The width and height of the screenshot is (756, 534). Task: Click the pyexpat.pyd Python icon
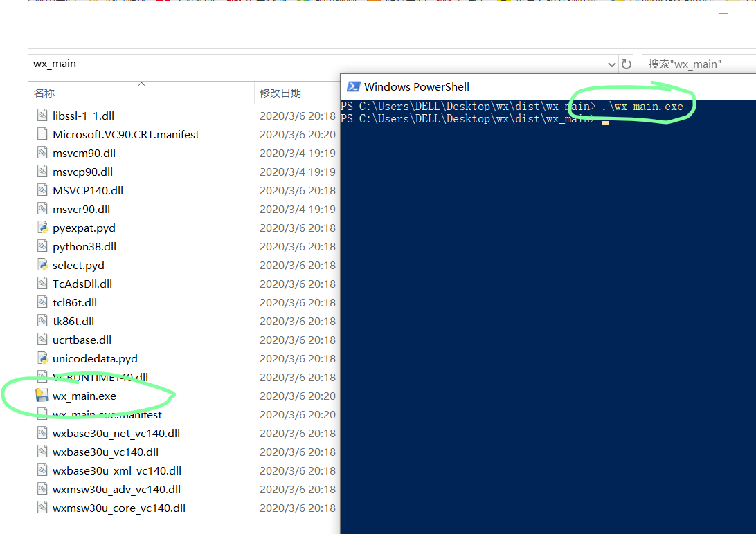pyautogui.click(x=42, y=228)
